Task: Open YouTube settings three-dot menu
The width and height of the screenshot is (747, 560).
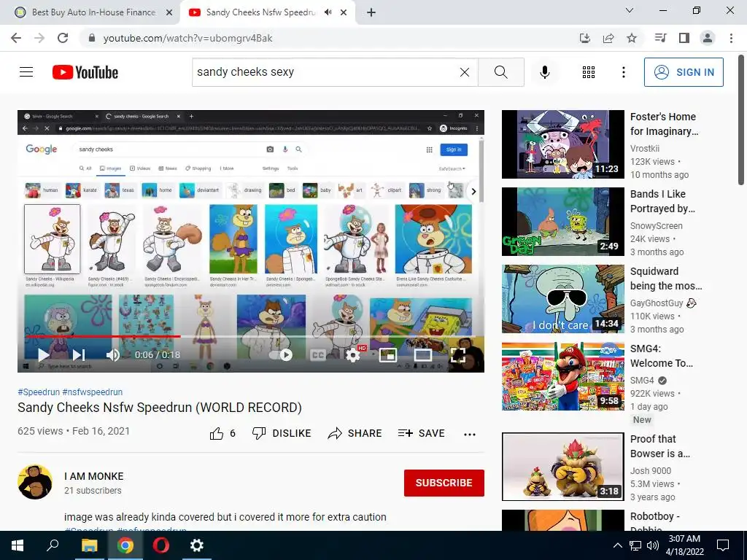Action: (623, 72)
